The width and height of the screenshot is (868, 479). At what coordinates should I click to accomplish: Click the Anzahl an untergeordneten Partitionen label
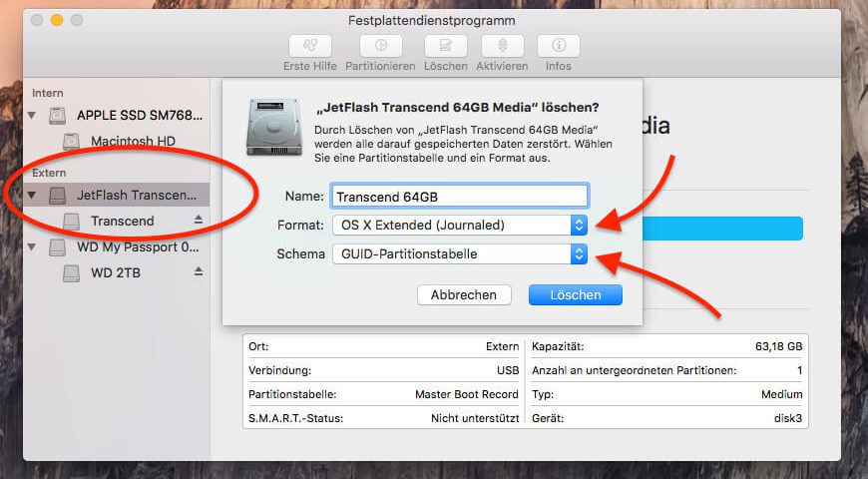(635, 370)
